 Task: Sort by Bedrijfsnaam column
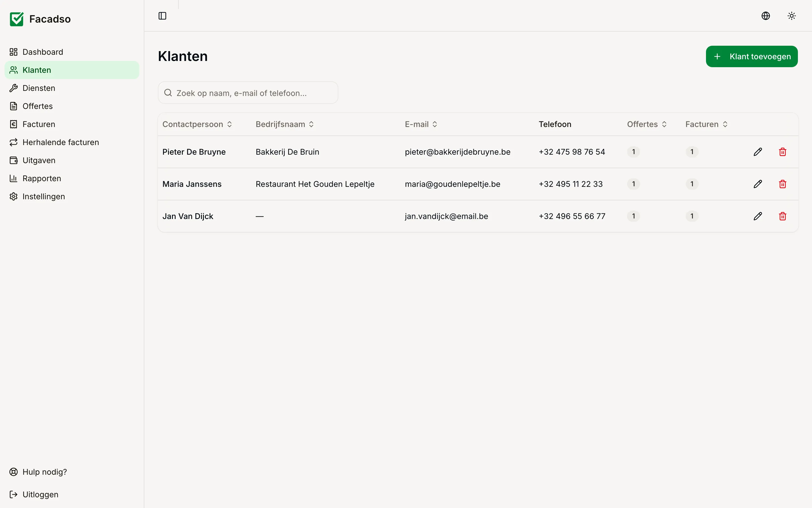click(285, 124)
